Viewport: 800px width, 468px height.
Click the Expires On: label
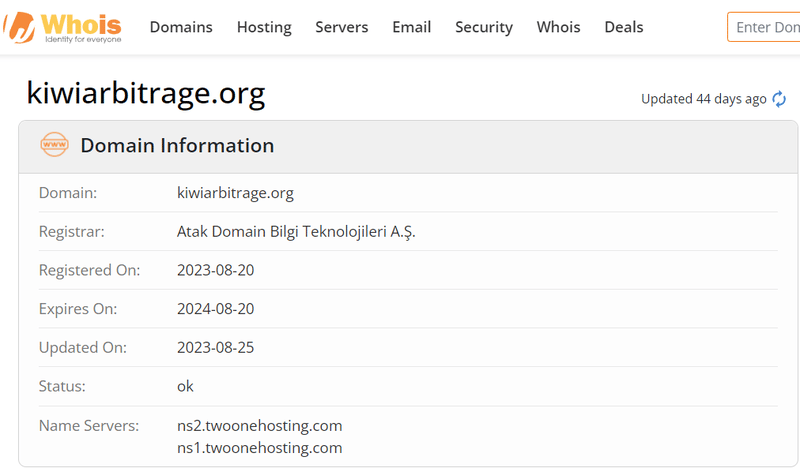[x=78, y=309]
